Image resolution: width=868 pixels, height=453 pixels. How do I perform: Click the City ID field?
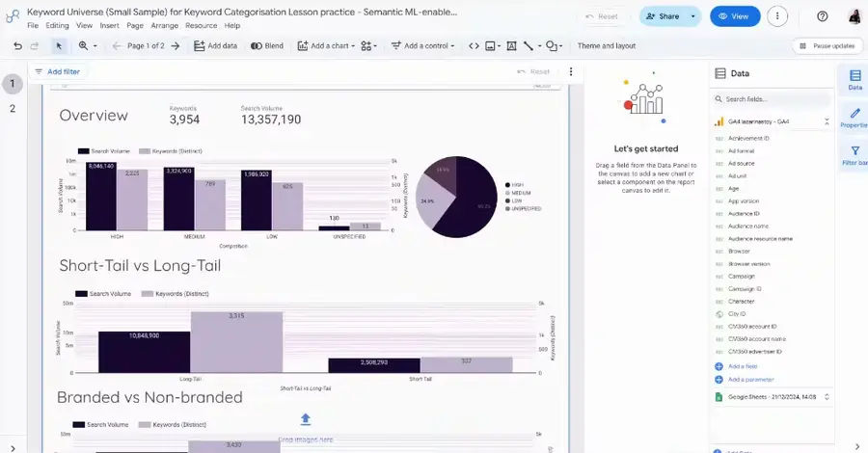pyautogui.click(x=737, y=313)
